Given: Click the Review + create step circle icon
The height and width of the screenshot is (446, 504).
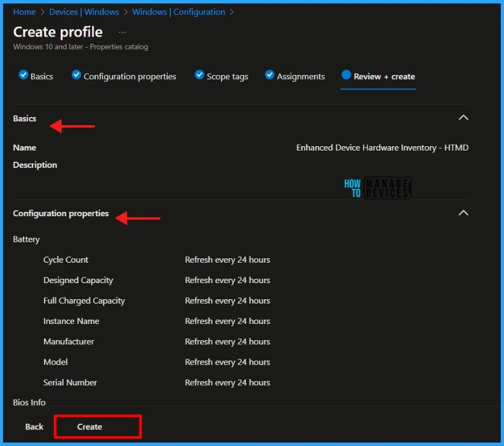Looking at the screenshot, I should (x=346, y=74).
